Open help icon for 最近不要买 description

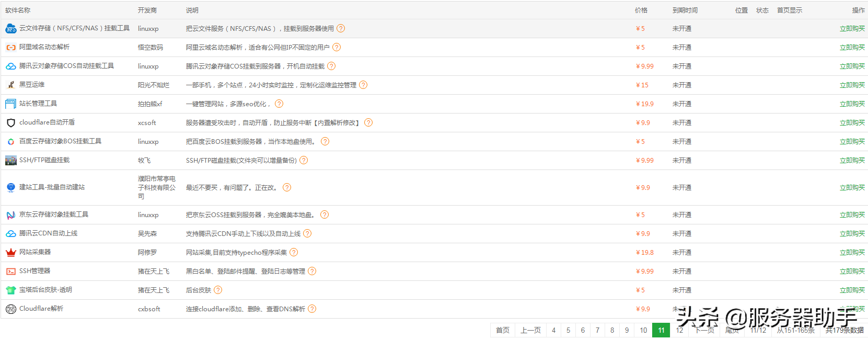287,187
